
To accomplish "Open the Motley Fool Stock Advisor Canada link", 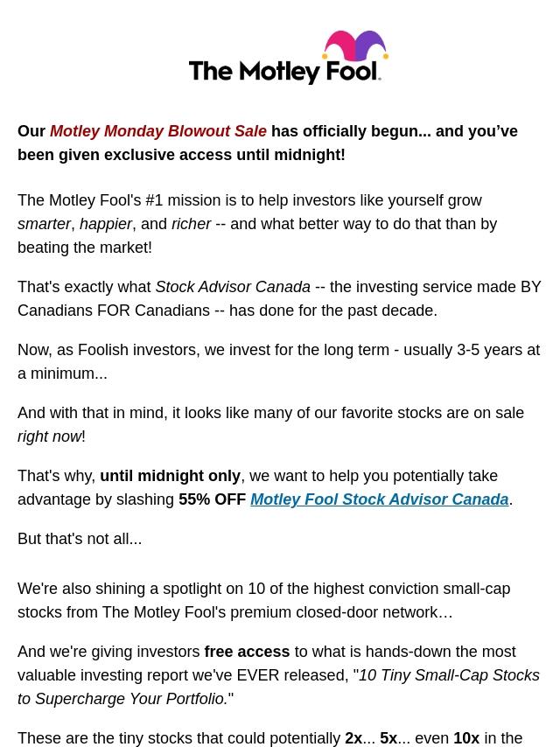I will coord(379,499).
